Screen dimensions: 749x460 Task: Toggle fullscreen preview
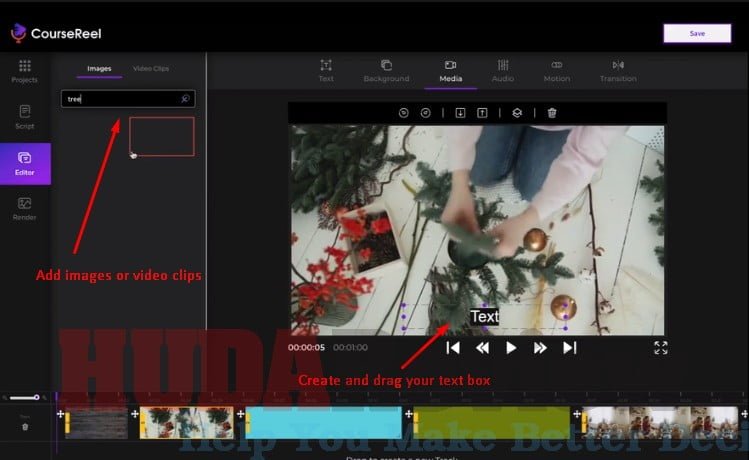tap(661, 348)
